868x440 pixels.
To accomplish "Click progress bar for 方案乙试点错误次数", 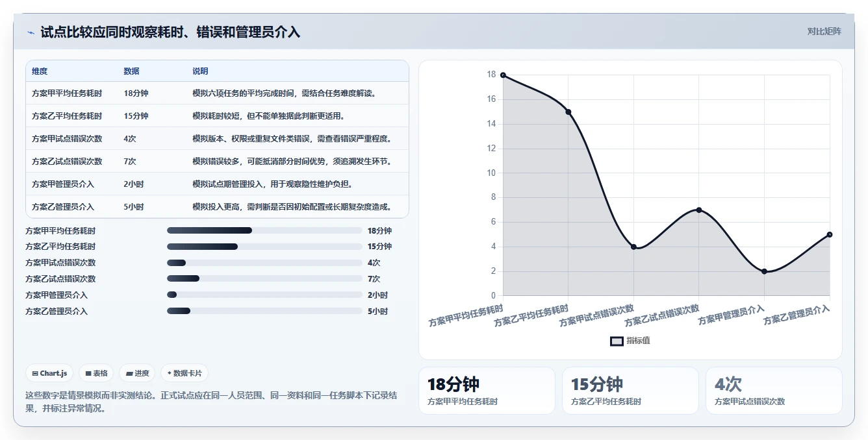I will click(x=264, y=278).
